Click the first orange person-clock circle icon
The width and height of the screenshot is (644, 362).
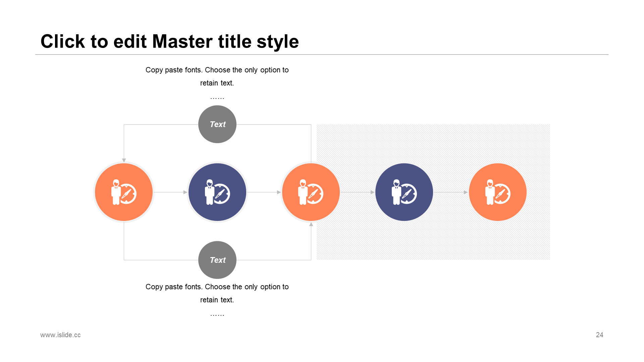124,192
